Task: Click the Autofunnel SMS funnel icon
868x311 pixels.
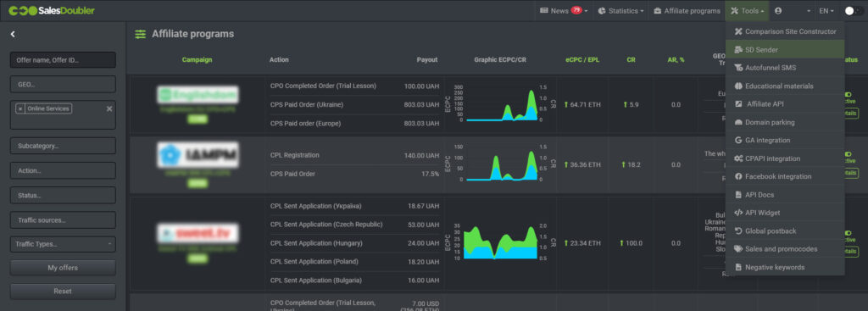Action: coord(738,68)
